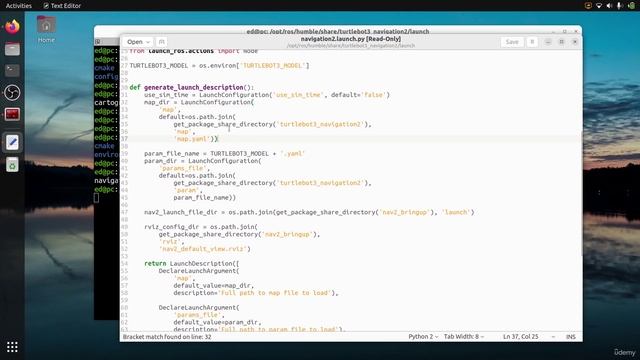
Task: Open the Python 2 language selector
Action: [x=423, y=337]
